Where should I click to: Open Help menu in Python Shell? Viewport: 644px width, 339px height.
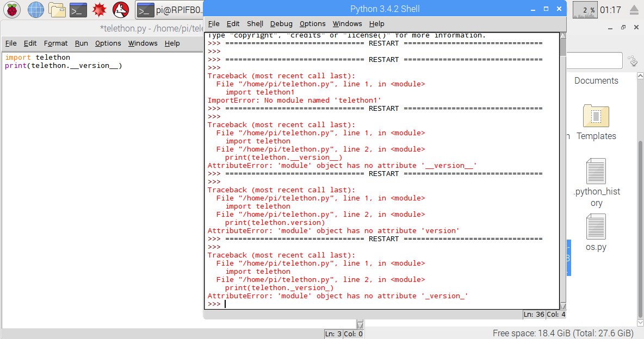click(x=376, y=24)
